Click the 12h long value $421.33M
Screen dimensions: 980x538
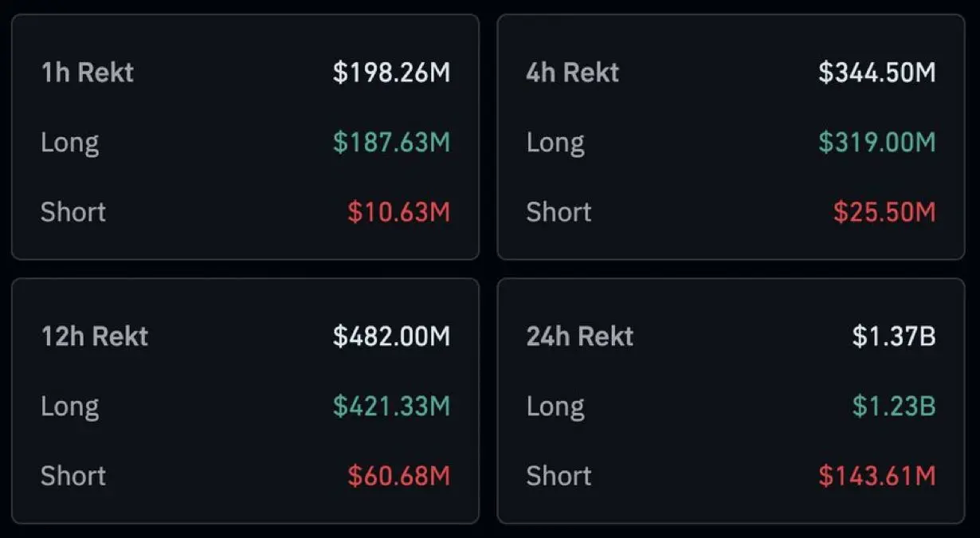[391, 406]
